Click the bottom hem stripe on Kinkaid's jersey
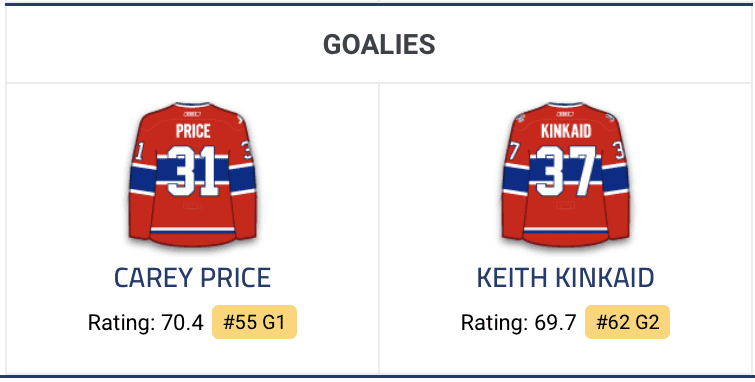This screenshot has height=382, width=755. tap(565, 230)
